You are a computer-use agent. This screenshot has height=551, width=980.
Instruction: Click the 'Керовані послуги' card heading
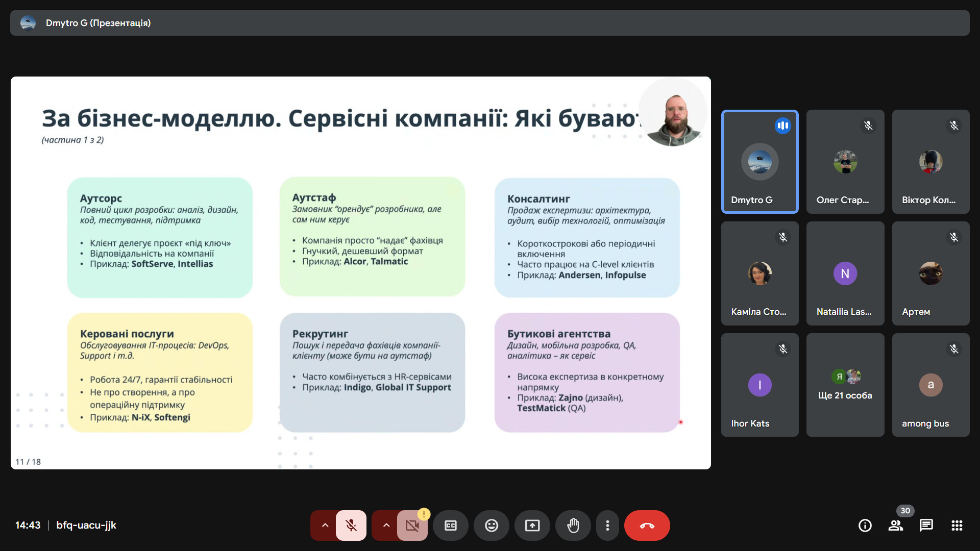127,334
